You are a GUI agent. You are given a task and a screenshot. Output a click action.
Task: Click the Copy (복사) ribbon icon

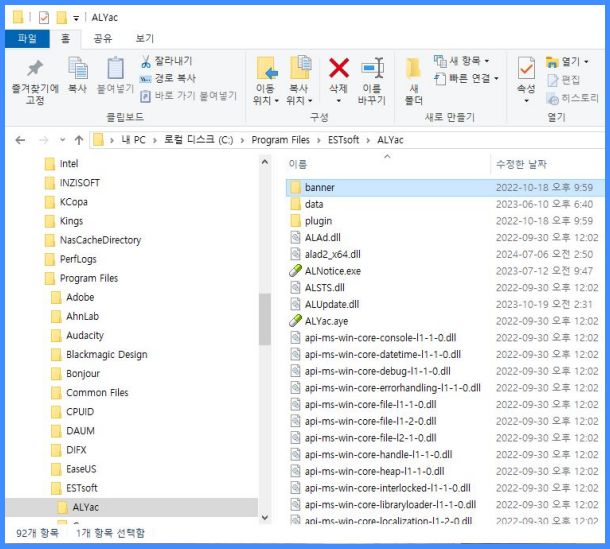[x=78, y=68]
